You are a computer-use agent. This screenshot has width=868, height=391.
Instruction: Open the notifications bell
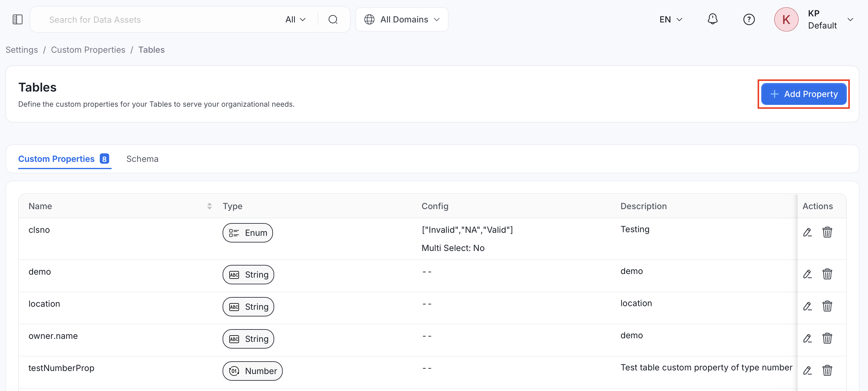point(712,19)
